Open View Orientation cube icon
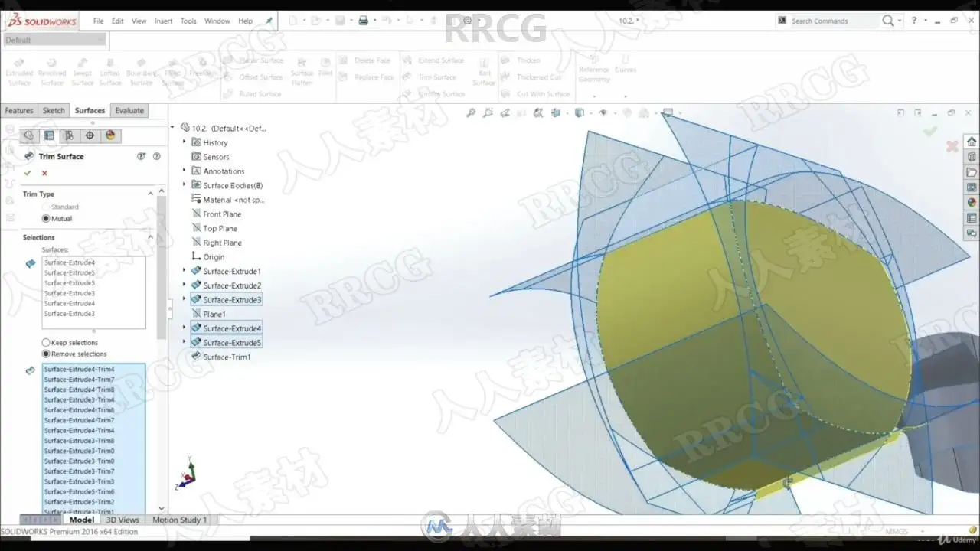The image size is (980, 551). coord(555,113)
